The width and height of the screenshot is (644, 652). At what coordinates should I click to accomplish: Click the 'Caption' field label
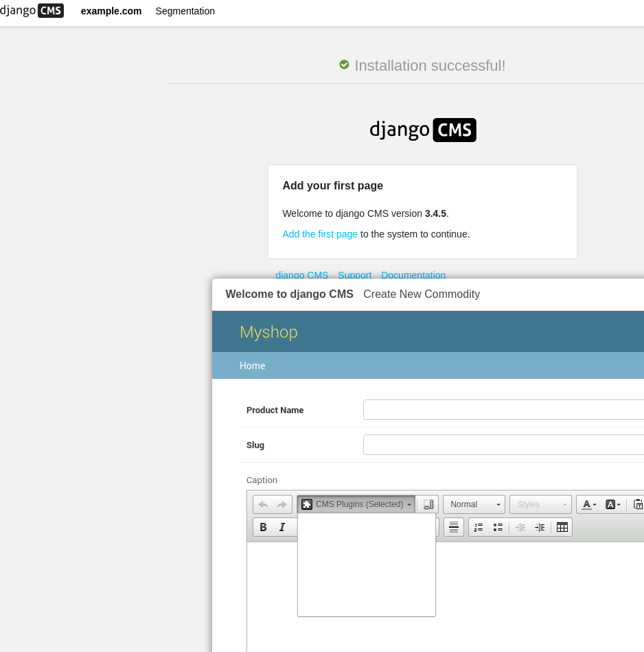pos(262,480)
